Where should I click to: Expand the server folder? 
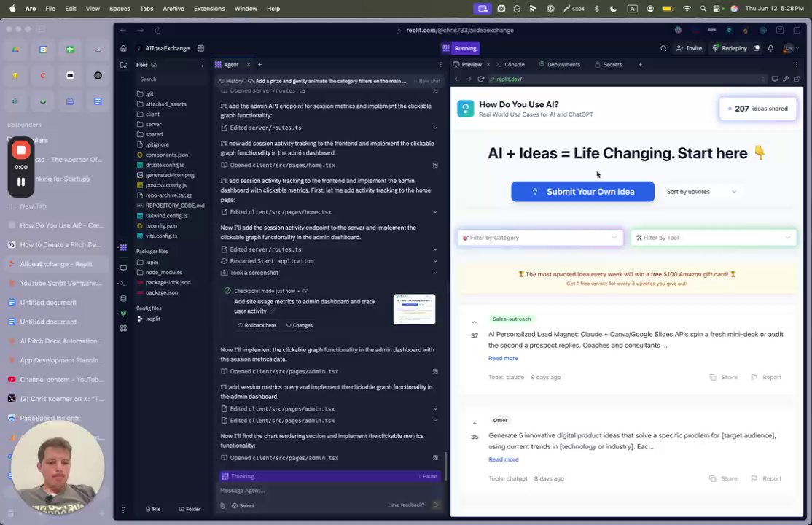[x=149, y=125]
